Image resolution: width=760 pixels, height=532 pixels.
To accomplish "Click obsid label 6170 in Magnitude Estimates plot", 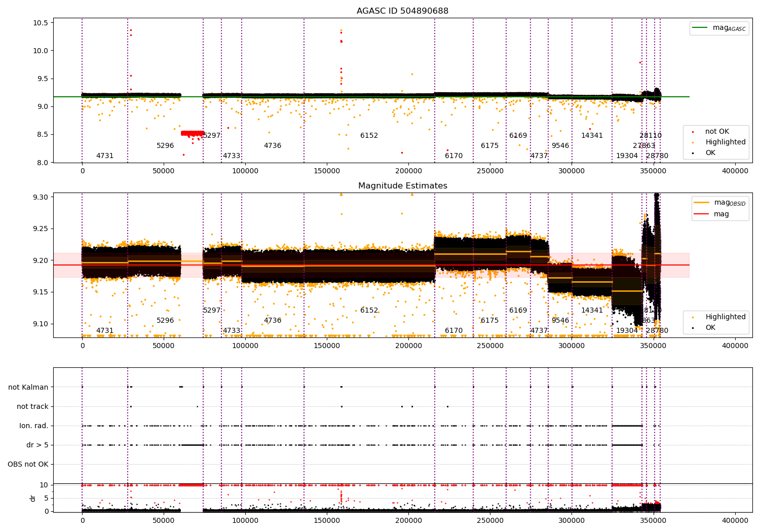I will click(x=454, y=331).
